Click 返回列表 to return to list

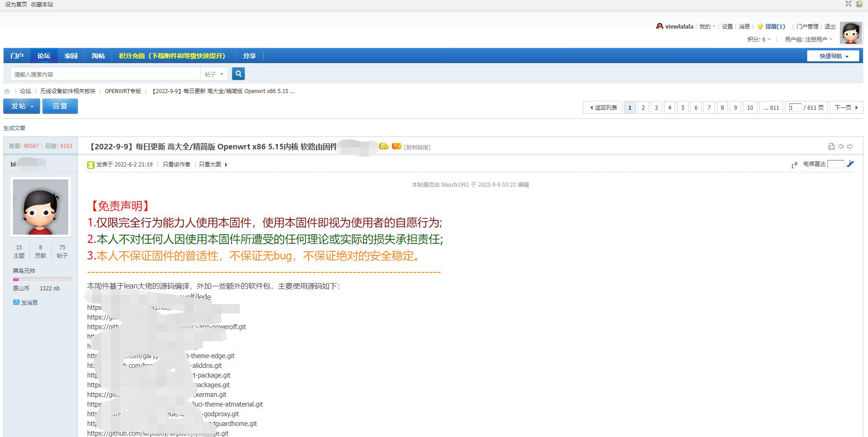[603, 108]
